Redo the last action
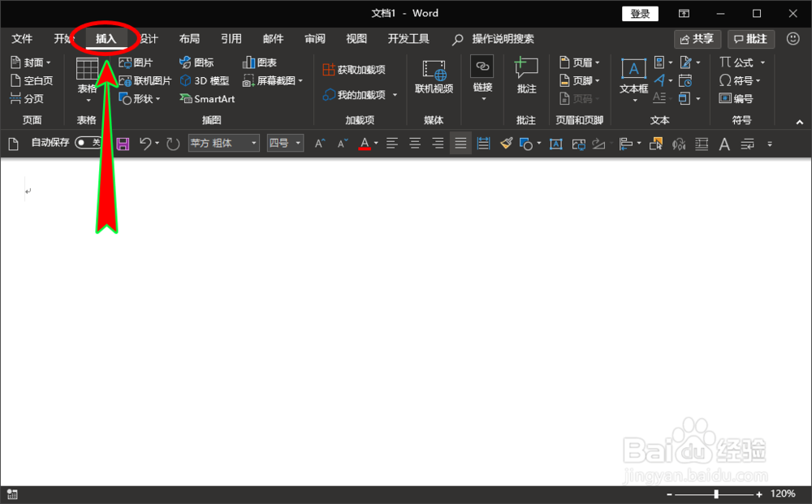Screen dimensions: 812x504 (173, 144)
